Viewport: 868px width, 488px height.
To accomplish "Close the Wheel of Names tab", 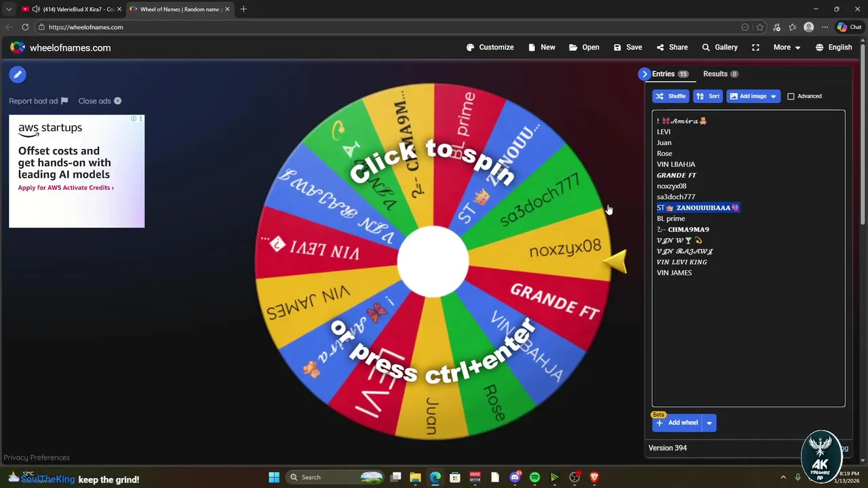I will click(227, 9).
